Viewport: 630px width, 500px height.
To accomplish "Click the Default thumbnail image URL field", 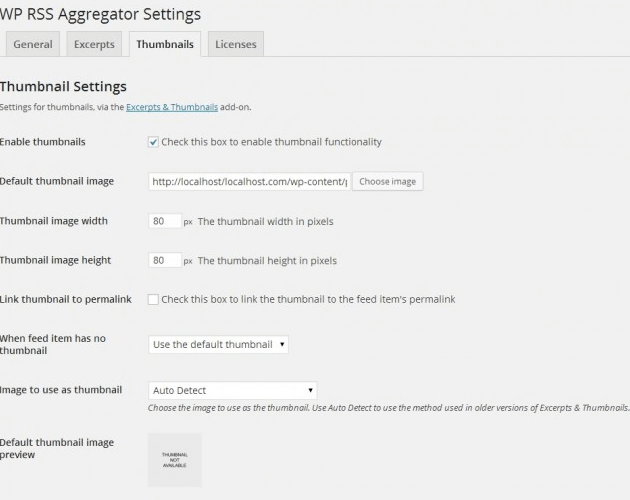I will 249,181.
